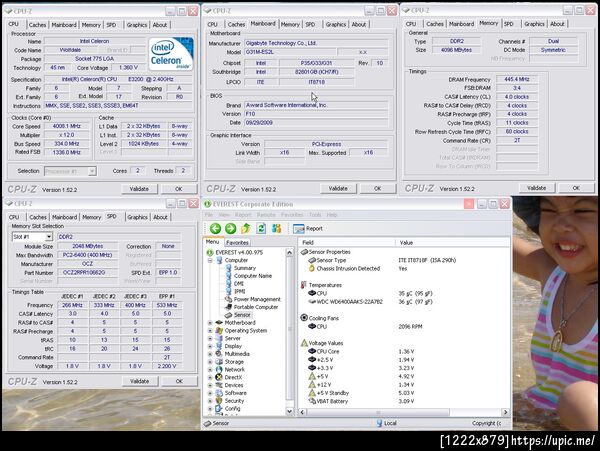Image resolution: width=600 pixels, height=451 pixels.
Task: Switch to About tab in SPD window
Action: tap(160, 217)
